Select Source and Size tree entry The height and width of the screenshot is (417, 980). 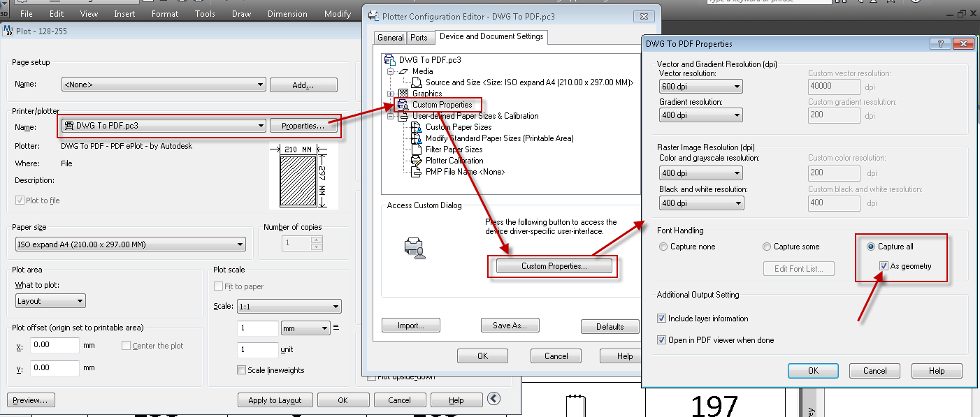coord(530,82)
